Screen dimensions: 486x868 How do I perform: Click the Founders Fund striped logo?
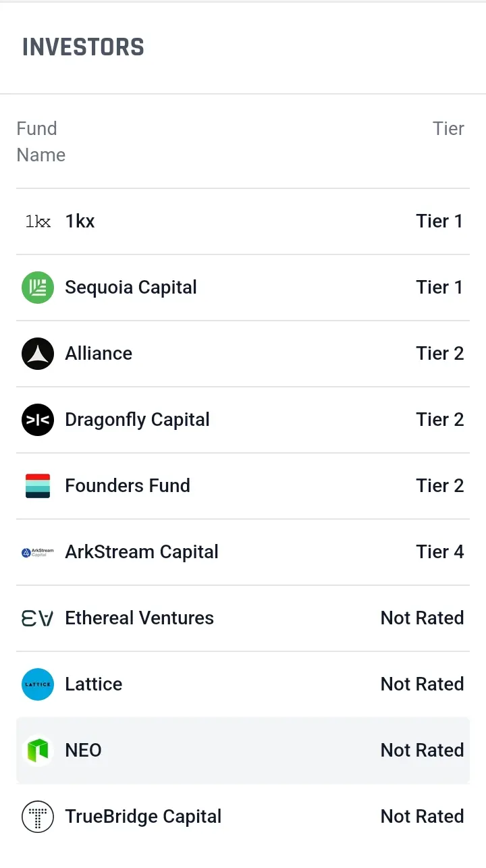pyautogui.click(x=38, y=486)
